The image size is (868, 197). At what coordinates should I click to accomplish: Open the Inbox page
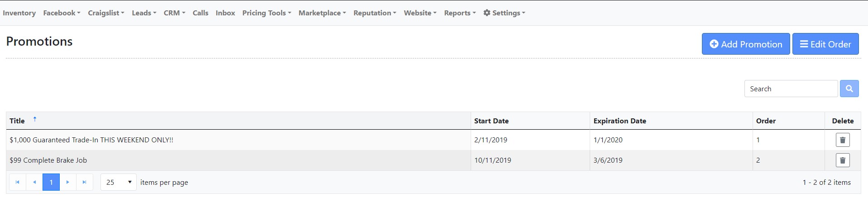[x=225, y=13]
